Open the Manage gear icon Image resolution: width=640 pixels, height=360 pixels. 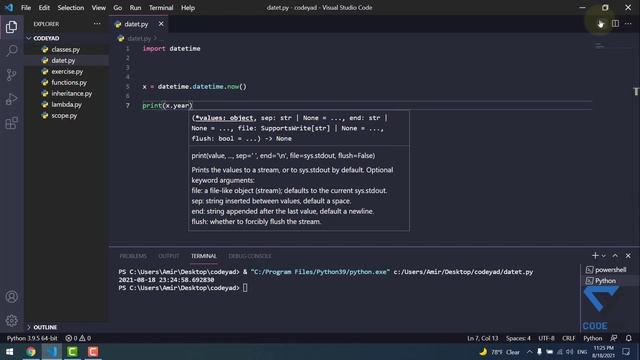coord(11,320)
